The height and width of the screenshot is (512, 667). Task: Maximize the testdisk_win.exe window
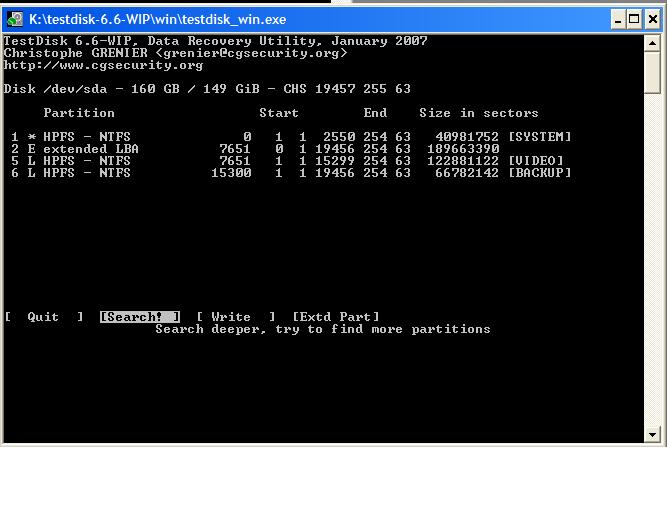[634, 19]
